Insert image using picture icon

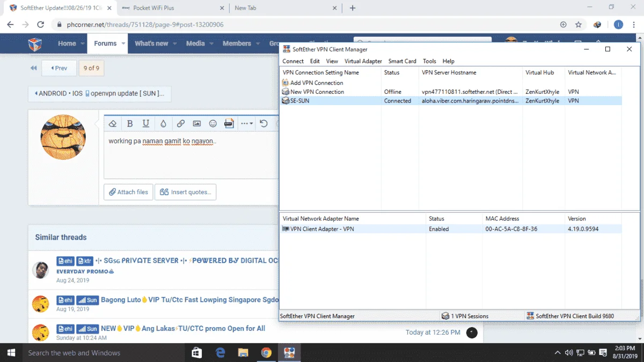(197, 123)
